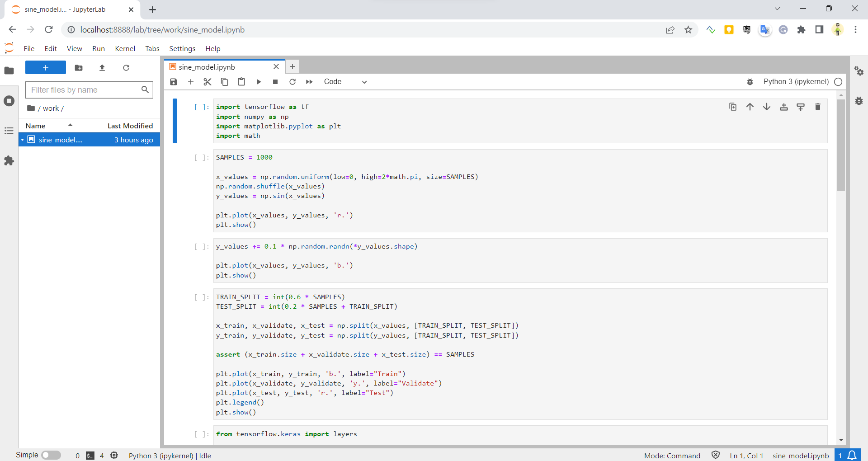Screen dimensions: 868x461
Task: Close the sine_model.ipynb notebook tab
Action: click(276, 67)
